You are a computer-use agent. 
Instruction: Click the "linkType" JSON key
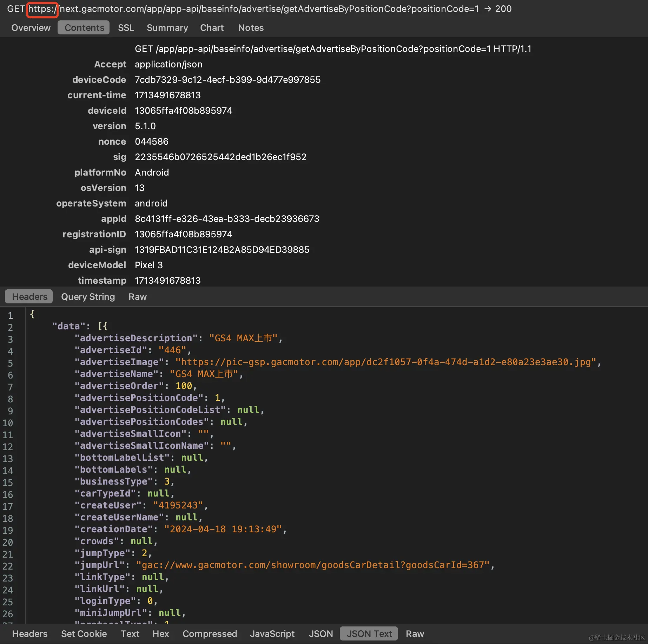click(102, 577)
